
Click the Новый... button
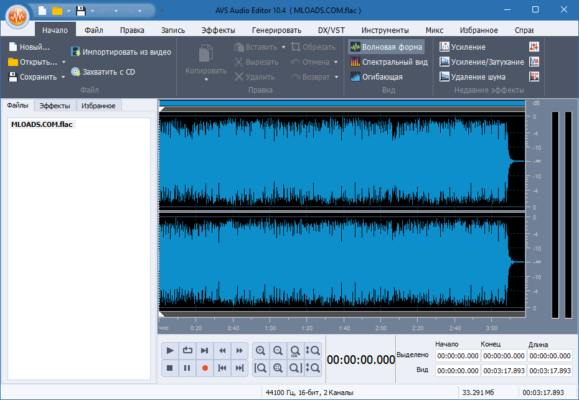[29, 47]
